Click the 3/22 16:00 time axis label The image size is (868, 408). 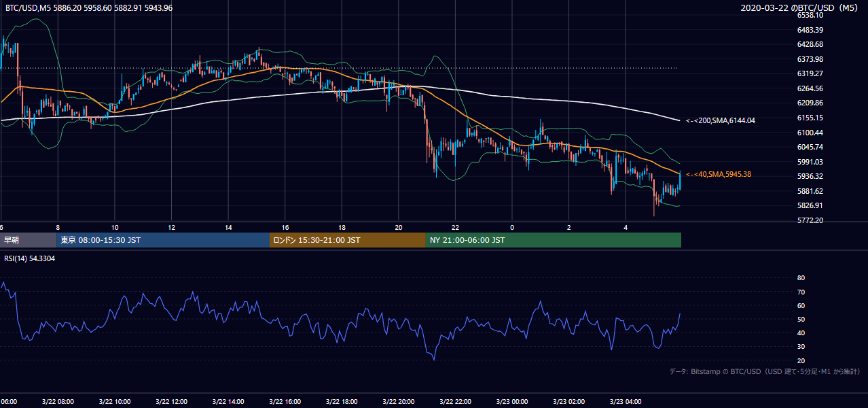[x=285, y=402]
